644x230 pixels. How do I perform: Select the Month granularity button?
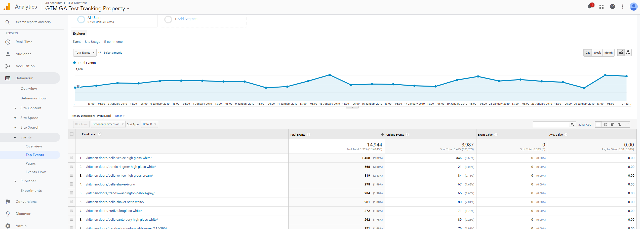pyautogui.click(x=608, y=53)
